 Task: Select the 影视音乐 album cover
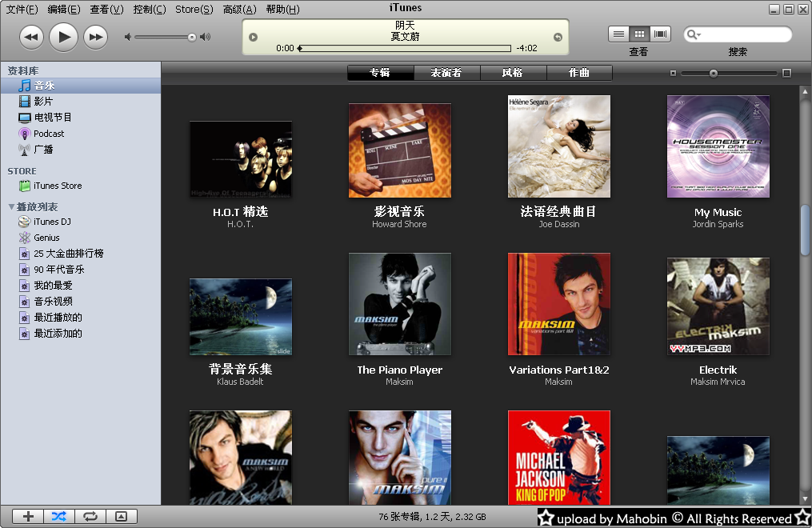[400, 150]
